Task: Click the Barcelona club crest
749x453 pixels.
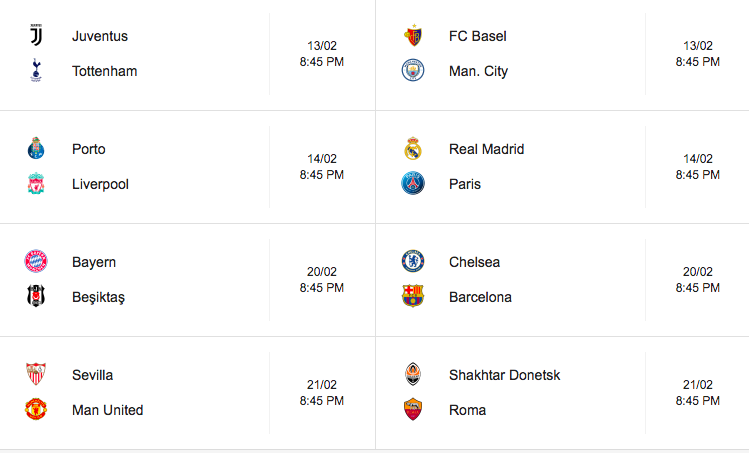Action: pyautogui.click(x=413, y=296)
